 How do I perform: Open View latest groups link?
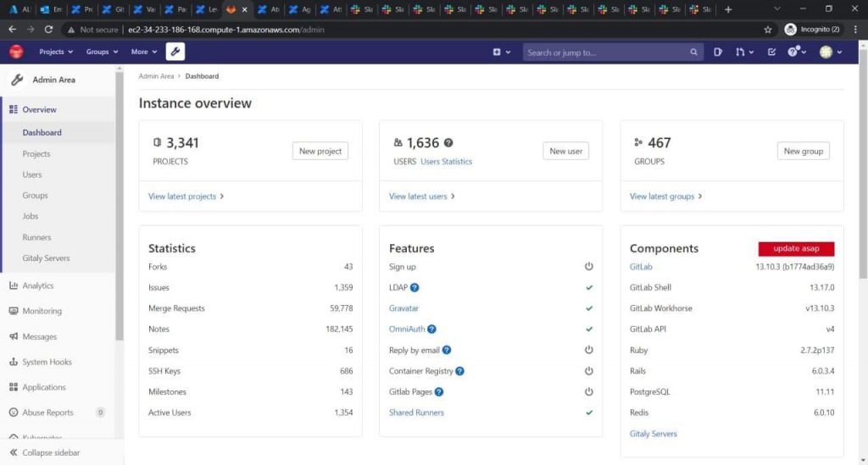[666, 197]
